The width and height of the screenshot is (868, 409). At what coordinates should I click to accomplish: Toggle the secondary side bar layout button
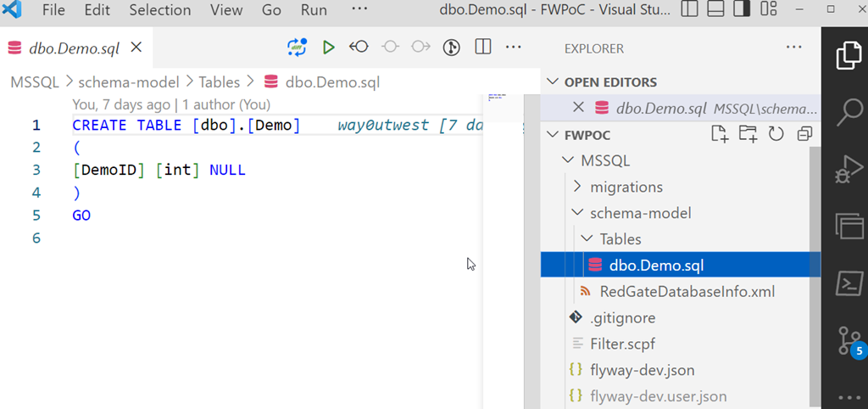(x=742, y=10)
